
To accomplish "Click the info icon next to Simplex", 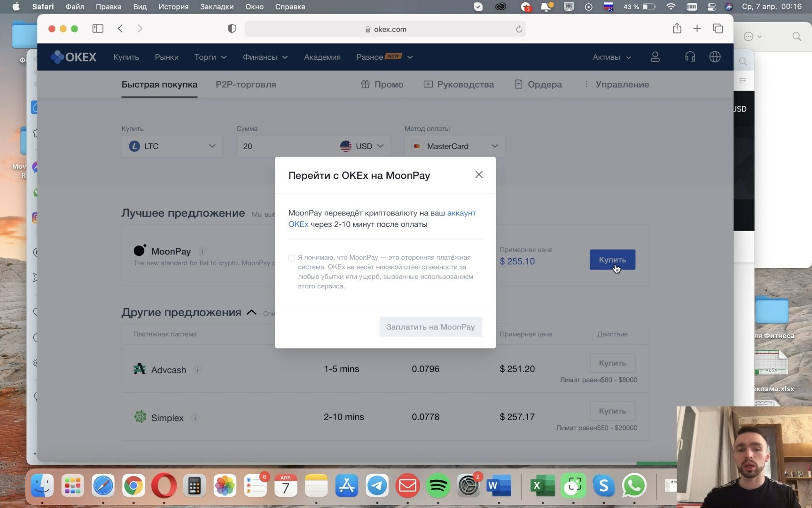I will pyautogui.click(x=195, y=418).
